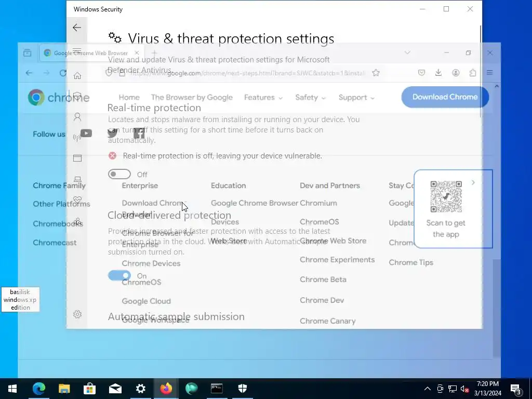This screenshot has height=399, width=532.
Task: Click the Firefox address bar URL
Action: (247, 73)
